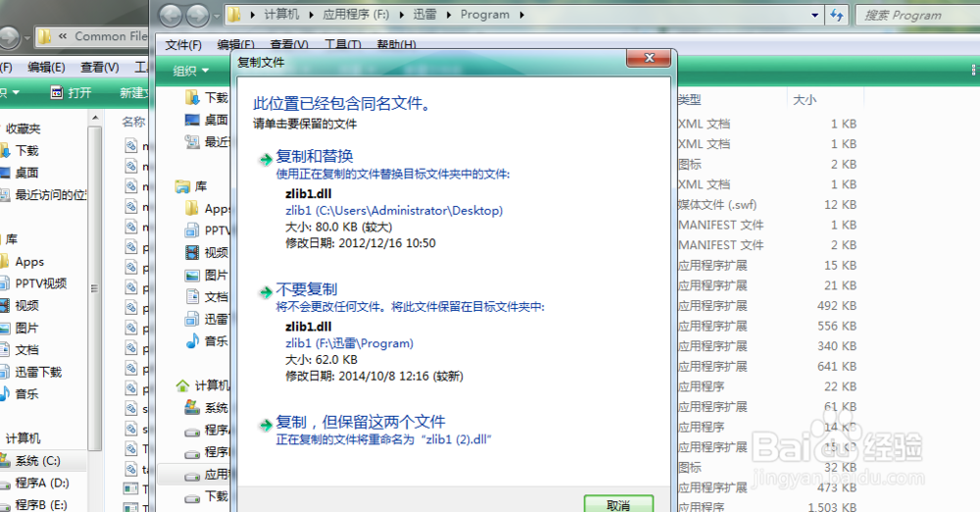Click the green arrow icon beside 复制和替换
The width and height of the screenshot is (980, 512).
[x=266, y=159]
